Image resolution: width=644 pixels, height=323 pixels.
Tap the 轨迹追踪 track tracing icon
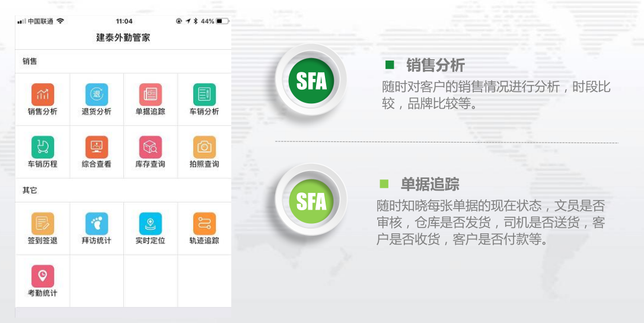pos(205,224)
